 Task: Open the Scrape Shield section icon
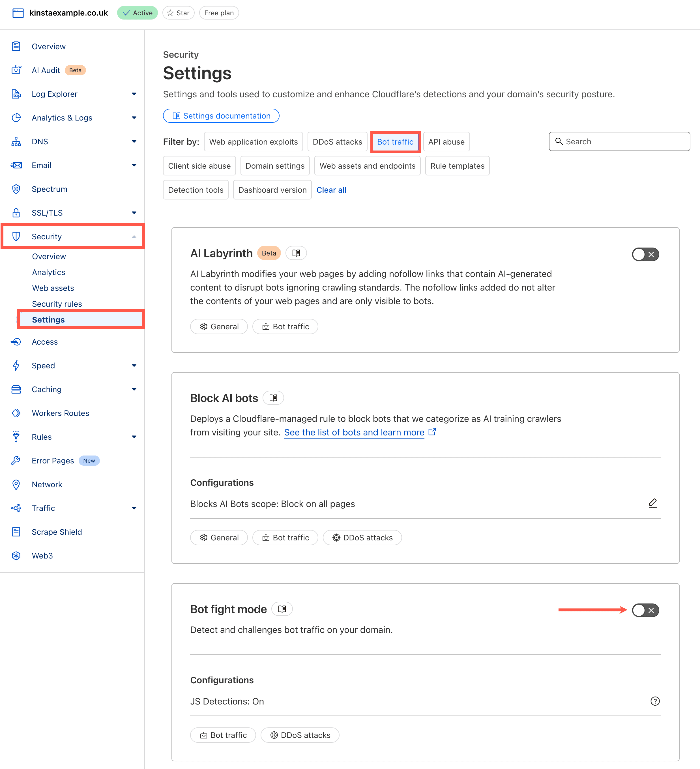pos(16,532)
